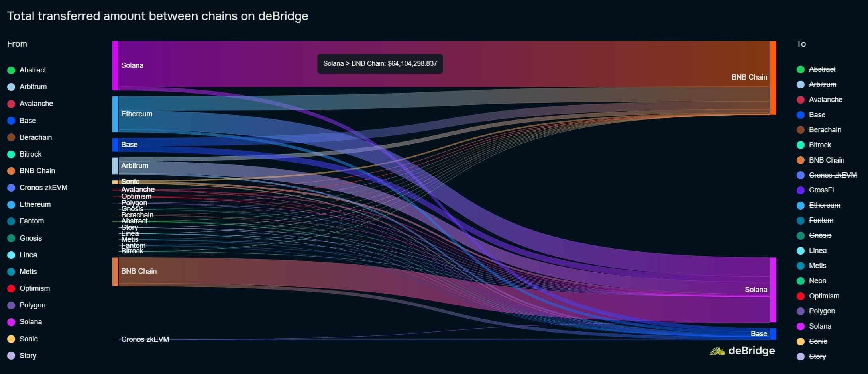Disable BNB Chain in the To legend
Viewport: 868px width, 374px height.
click(x=821, y=160)
